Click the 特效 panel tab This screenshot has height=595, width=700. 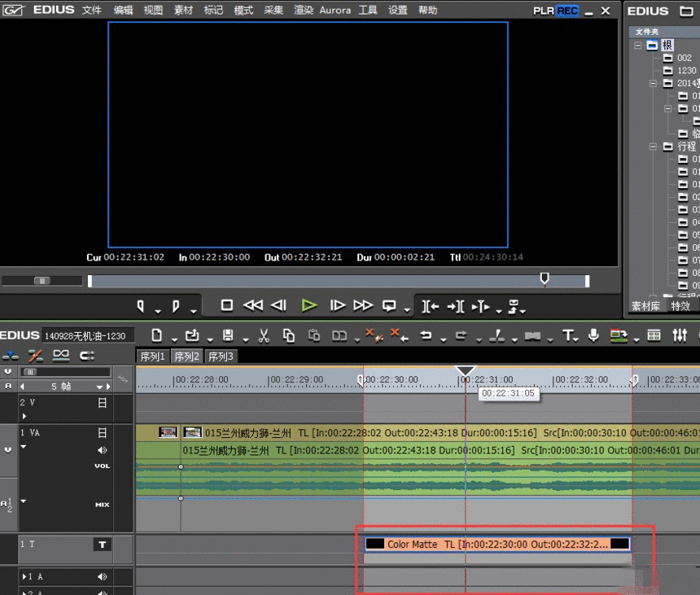[x=680, y=306]
